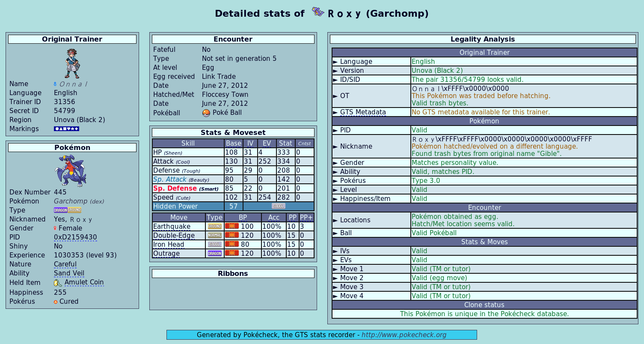Click the male symbol beside trainer name Onnal
Viewport: 644px width, 344px height.
tap(55, 84)
